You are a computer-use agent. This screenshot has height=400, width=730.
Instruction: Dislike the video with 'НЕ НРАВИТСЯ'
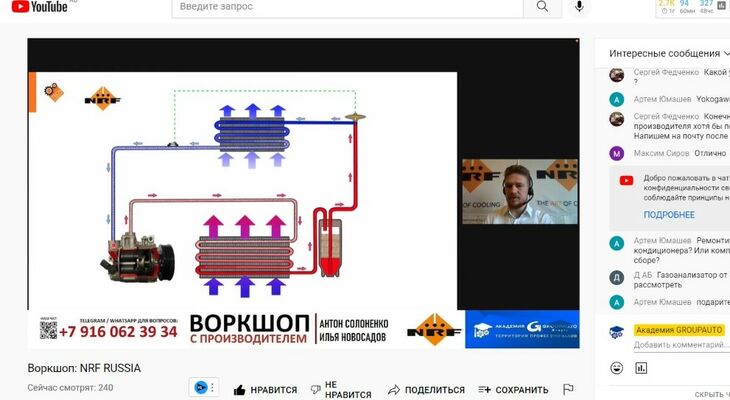(341, 390)
